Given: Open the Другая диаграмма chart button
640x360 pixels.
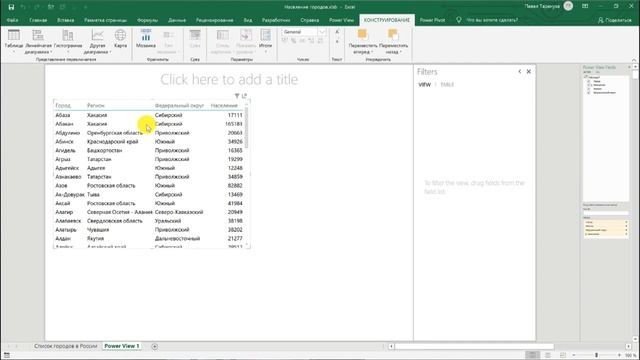Looking at the screenshot, I should 97,41.
